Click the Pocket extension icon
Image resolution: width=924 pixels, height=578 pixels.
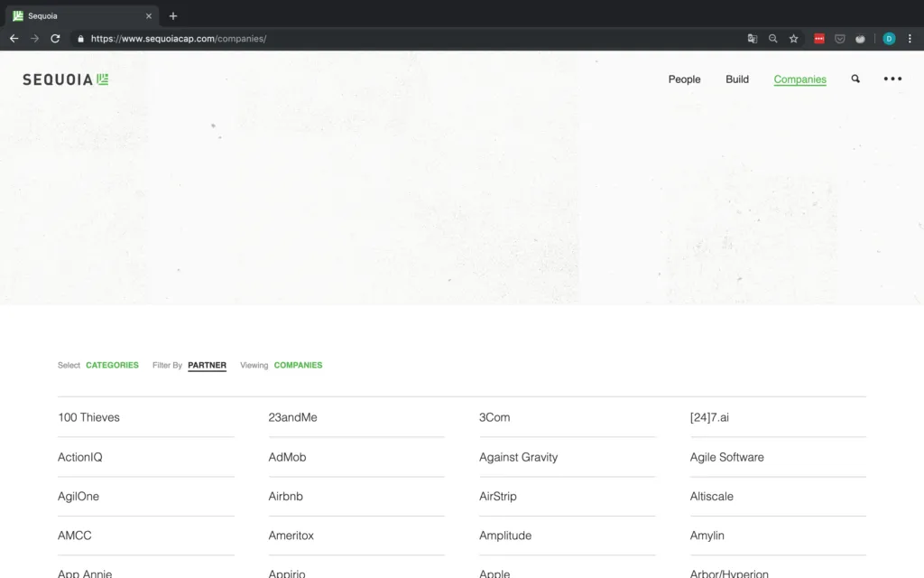[x=840, y=38]
